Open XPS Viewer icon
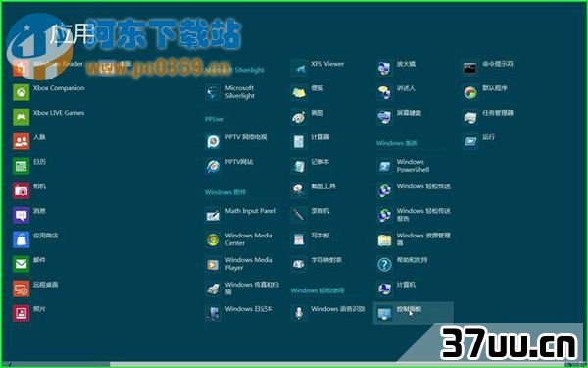 click(299, 68)
